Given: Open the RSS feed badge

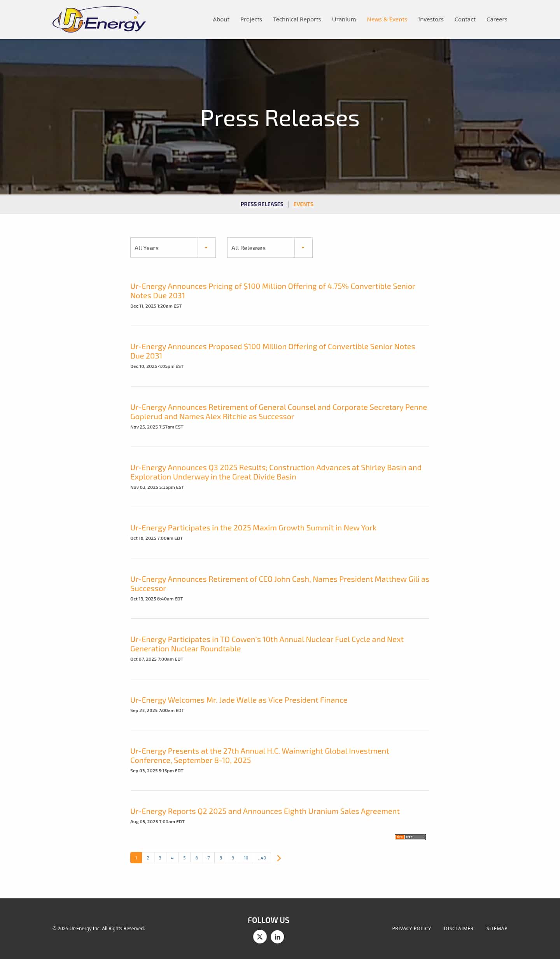Looking at the screenshot, I should pos(410,837).
